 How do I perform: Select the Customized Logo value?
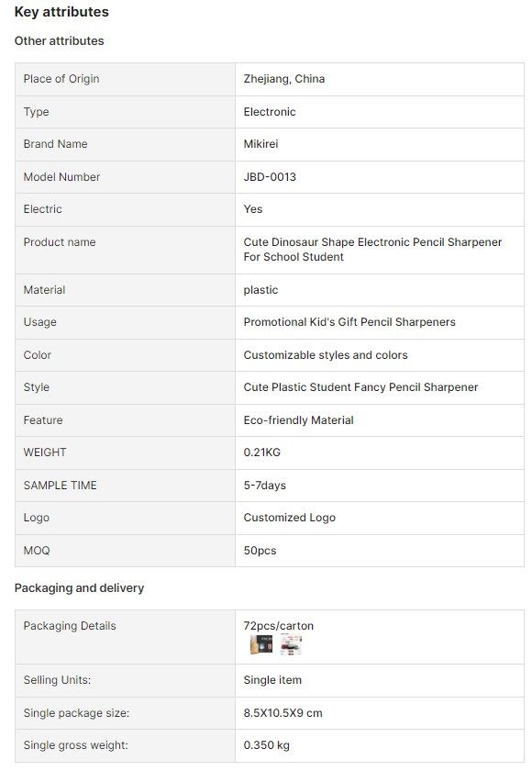pyautogui.click(x=289, y=518)
